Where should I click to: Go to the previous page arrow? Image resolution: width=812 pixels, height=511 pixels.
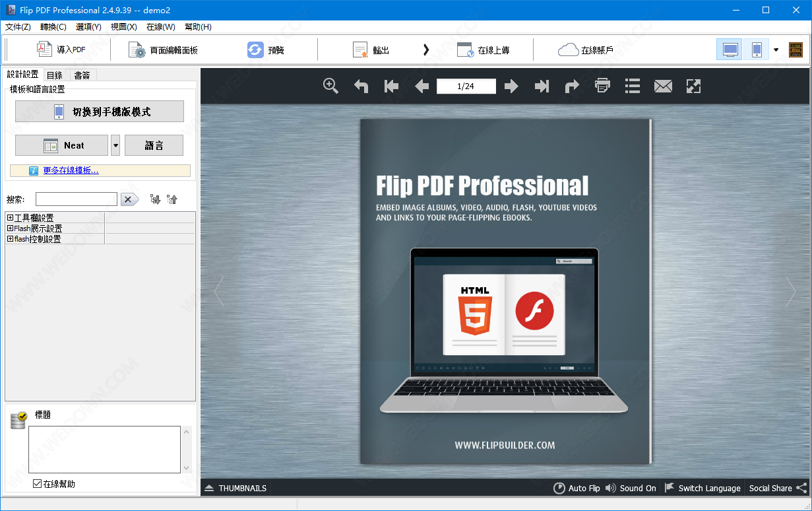[x=422, y=86]
